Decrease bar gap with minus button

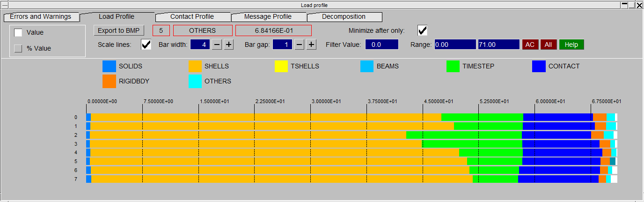(x=300, y=45)
